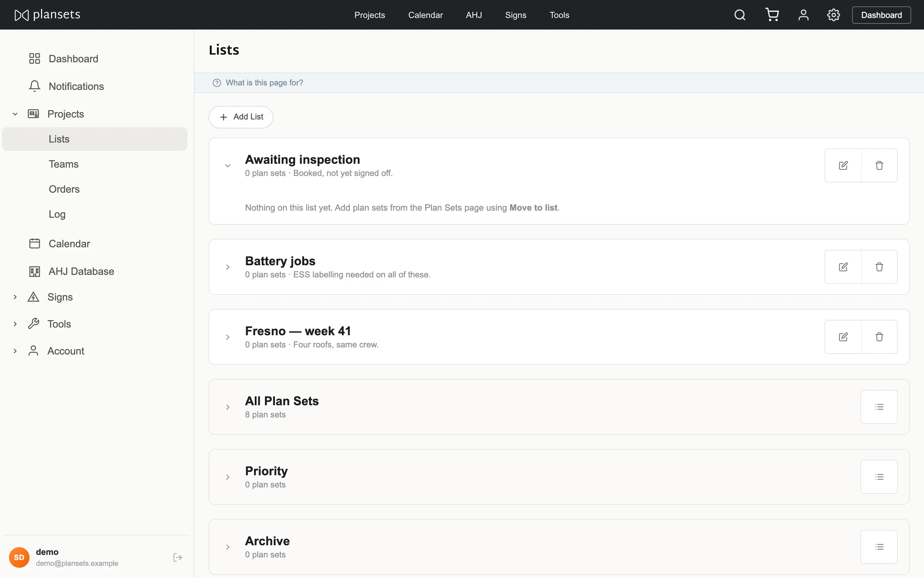
Task: Edit the Awaiting inspection list
Action: (x=843, y=165)
